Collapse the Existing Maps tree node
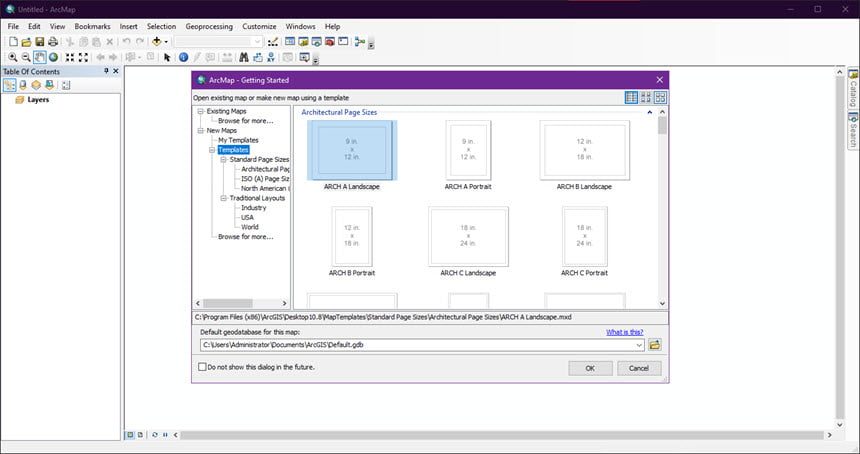860x454 pixels. (x=201, y=111)
